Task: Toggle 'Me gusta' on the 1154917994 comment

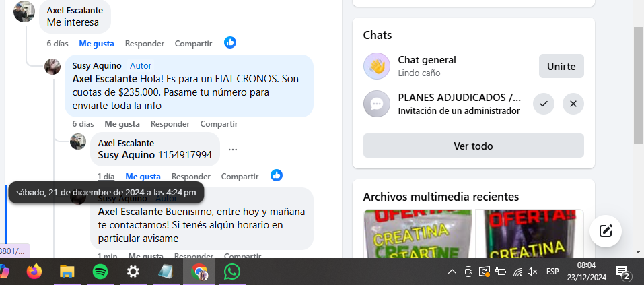Action: [143, 177]
